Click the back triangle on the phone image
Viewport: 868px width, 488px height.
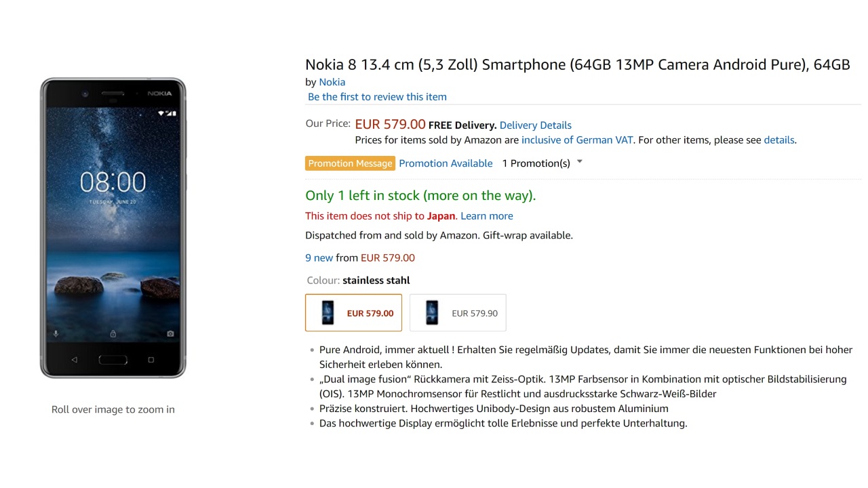click(x=75, y=360)
